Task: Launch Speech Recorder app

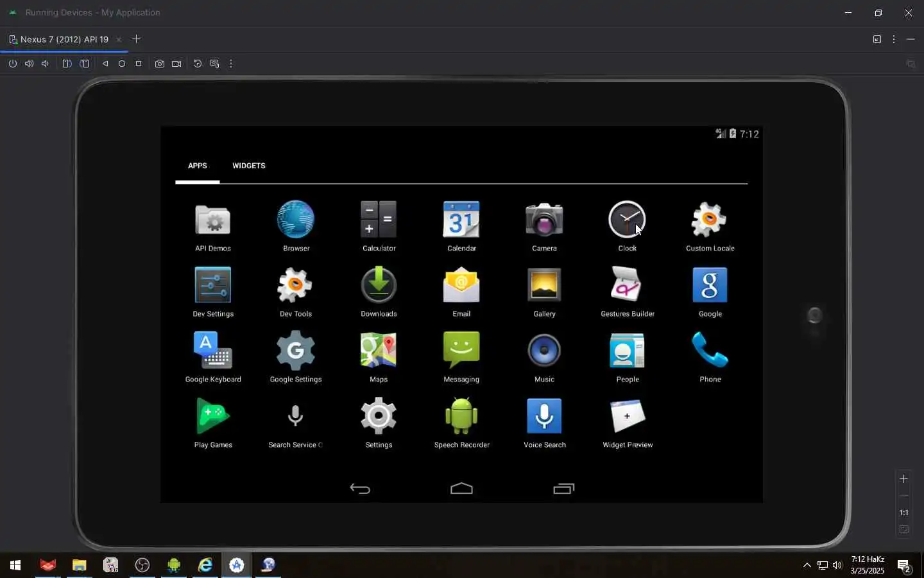Action: tap(461, 423)
